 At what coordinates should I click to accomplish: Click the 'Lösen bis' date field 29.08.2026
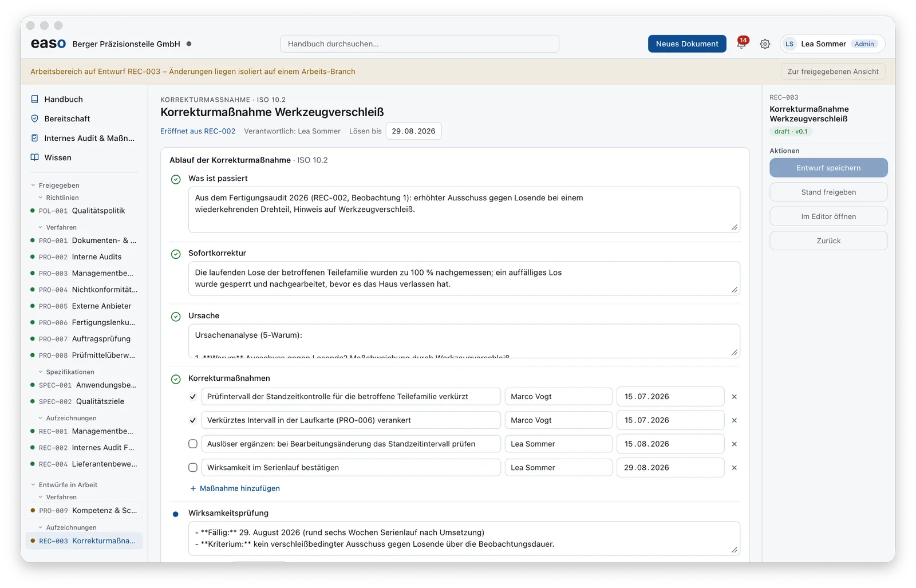click(x=413, y=131)
